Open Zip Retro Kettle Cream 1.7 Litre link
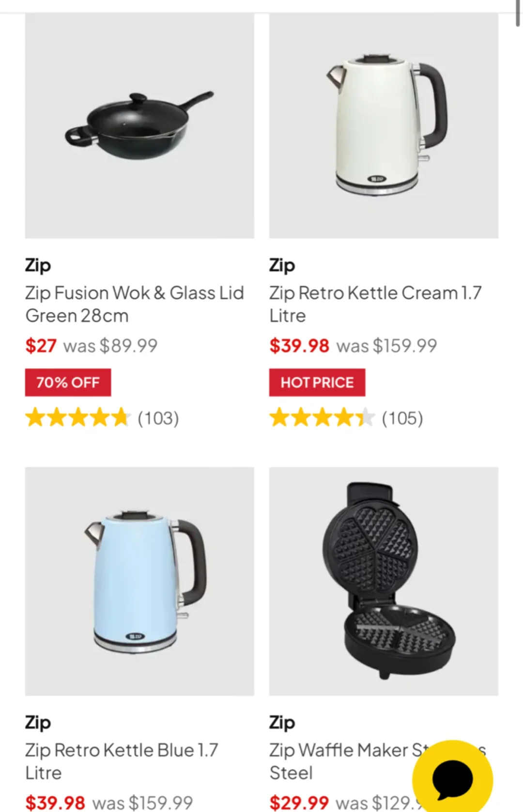 click(375, 304)
